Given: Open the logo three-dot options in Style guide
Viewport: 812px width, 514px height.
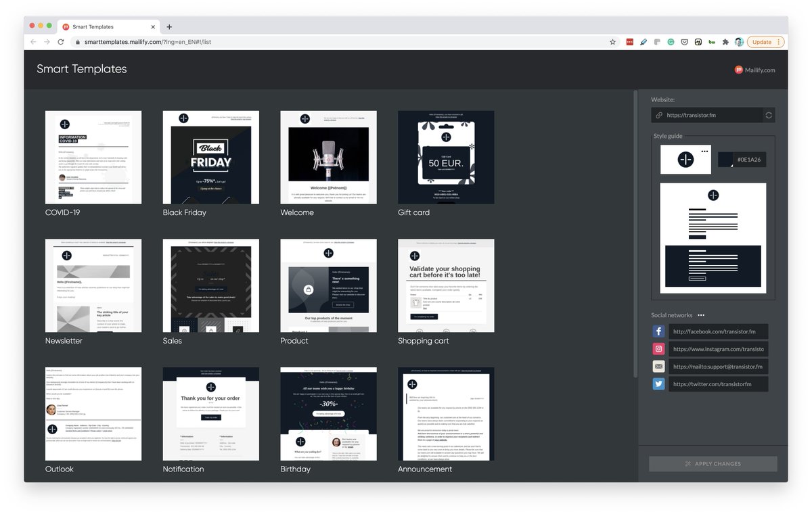Looking at the screenshot, I should 704,151.
